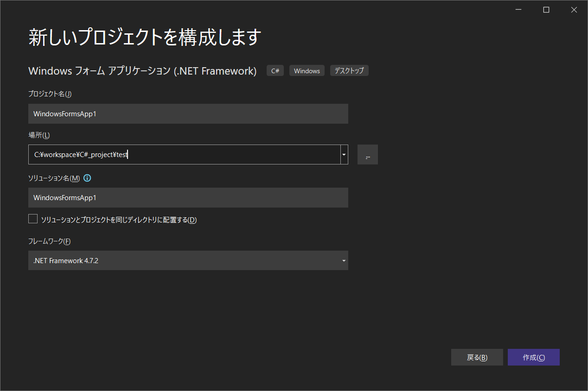This screenshot has width=588, height=391.
Task: Click the 戻る(B) back button
Action: click(477, 357)
